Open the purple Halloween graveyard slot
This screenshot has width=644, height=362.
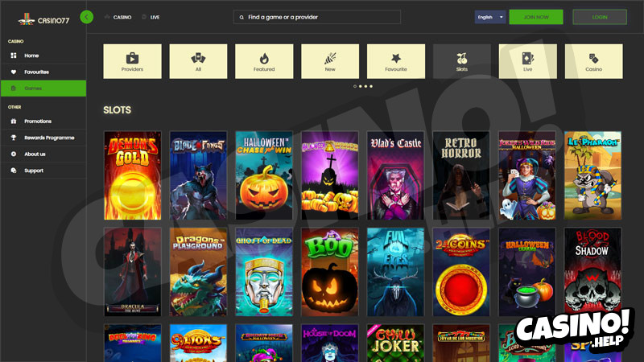coord(330,175)
